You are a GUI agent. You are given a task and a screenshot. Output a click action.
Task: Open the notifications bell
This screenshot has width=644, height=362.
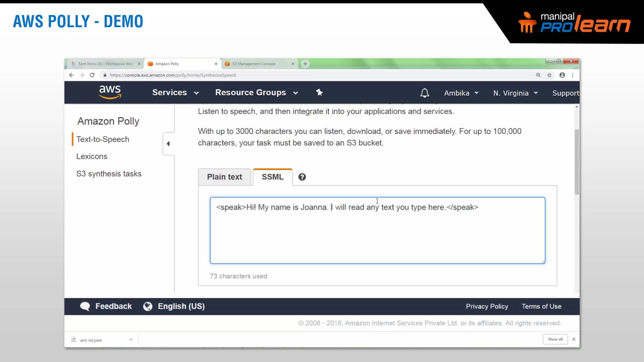point(424,93)
